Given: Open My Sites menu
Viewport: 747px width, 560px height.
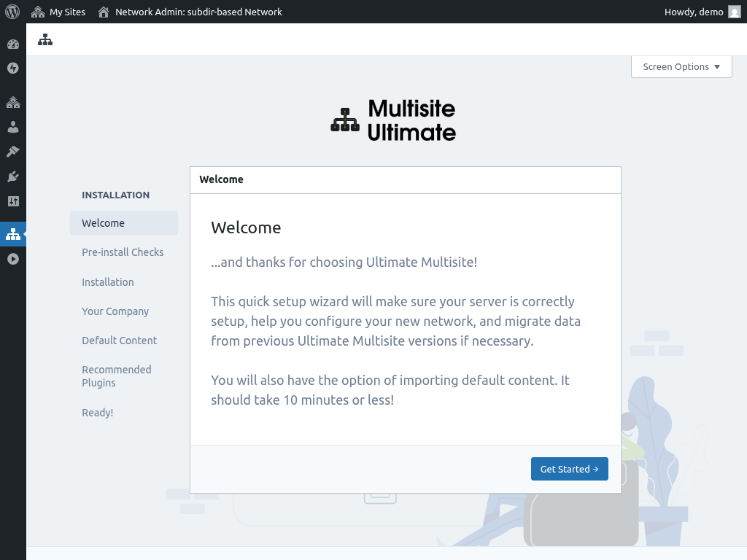Looking at the screenshot, I should click(58, 12).
